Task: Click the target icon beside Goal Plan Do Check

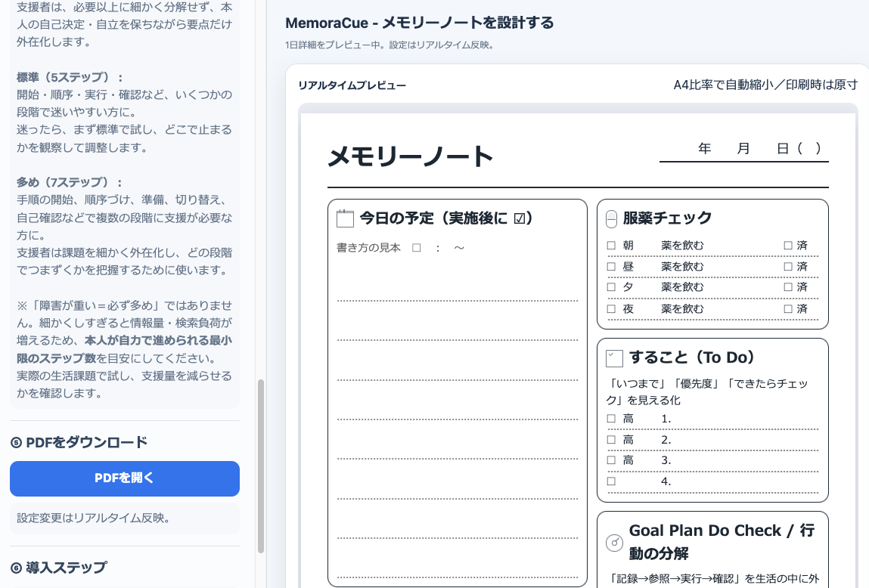Action: 615,543
